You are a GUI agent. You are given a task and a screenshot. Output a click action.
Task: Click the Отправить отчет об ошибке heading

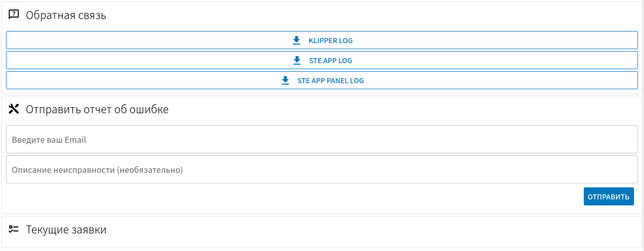point(97,109)
